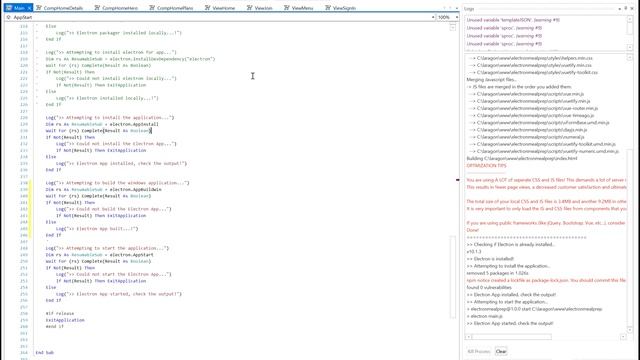Click the first 'Unused variable sproc' warning
The width and height of the screenshot is (640, 360).
[x=504, y=28]
